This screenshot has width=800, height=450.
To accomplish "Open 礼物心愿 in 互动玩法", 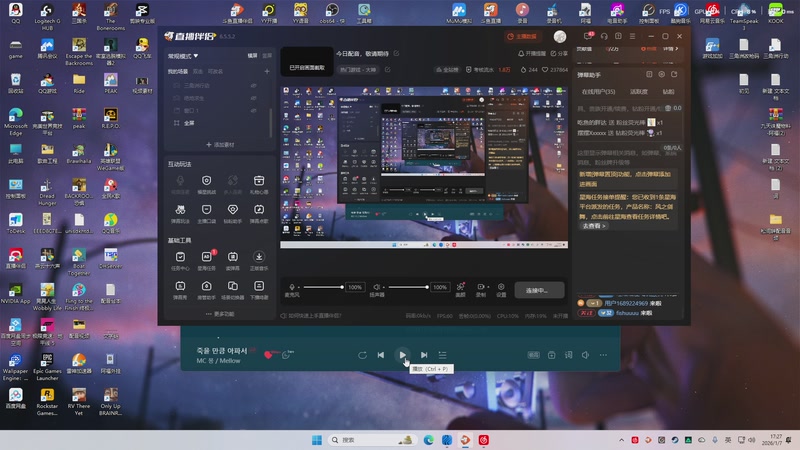I will (x=259, y=184).
